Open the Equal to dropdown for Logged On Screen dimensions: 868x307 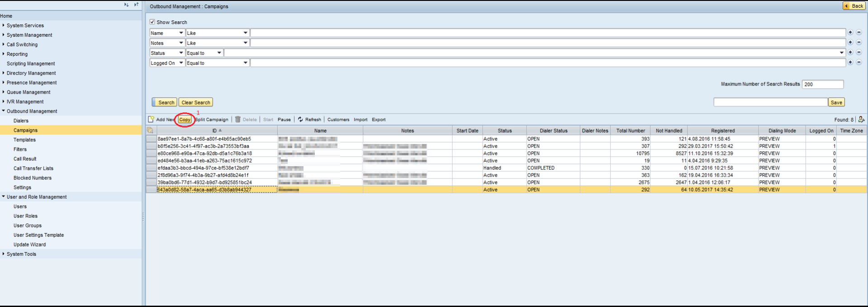[x=245, y=62]
